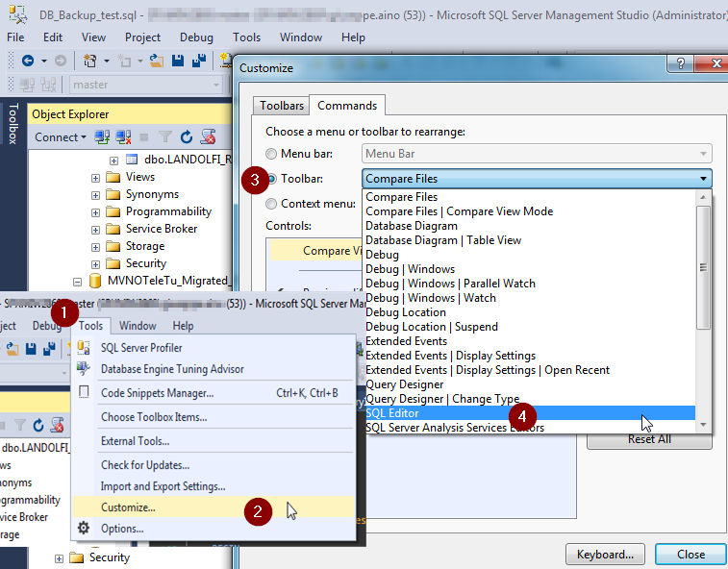This screenshot has width=728, height=569.
Task: Click the Refresh icon in lower inset Object Explorer
Action: 38,425
